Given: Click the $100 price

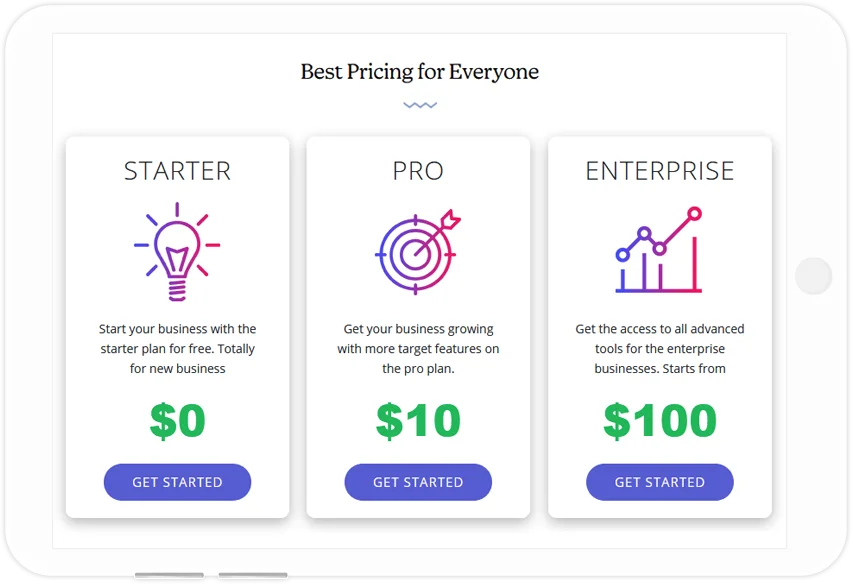Looking at the screenshot, I should [x=659, y=420].
